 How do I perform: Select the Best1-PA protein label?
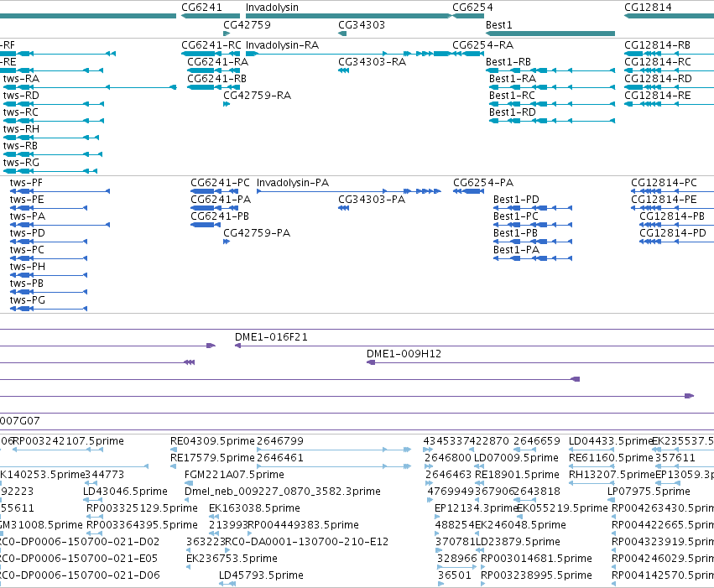tap(516, 250)
